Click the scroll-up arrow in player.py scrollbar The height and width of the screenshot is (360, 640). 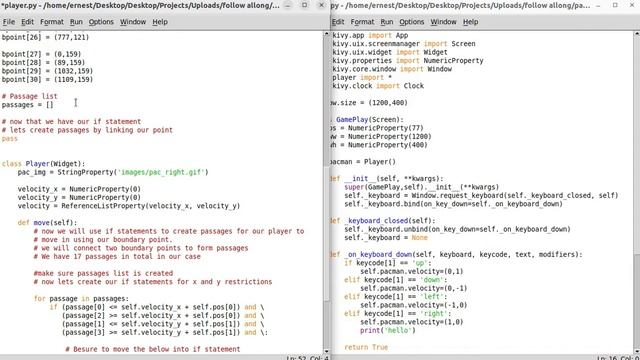pos(327,35)
